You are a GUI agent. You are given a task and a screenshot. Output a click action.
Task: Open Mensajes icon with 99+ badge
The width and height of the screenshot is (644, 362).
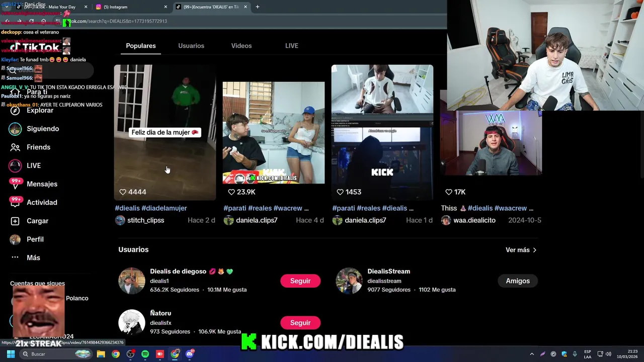15,184
